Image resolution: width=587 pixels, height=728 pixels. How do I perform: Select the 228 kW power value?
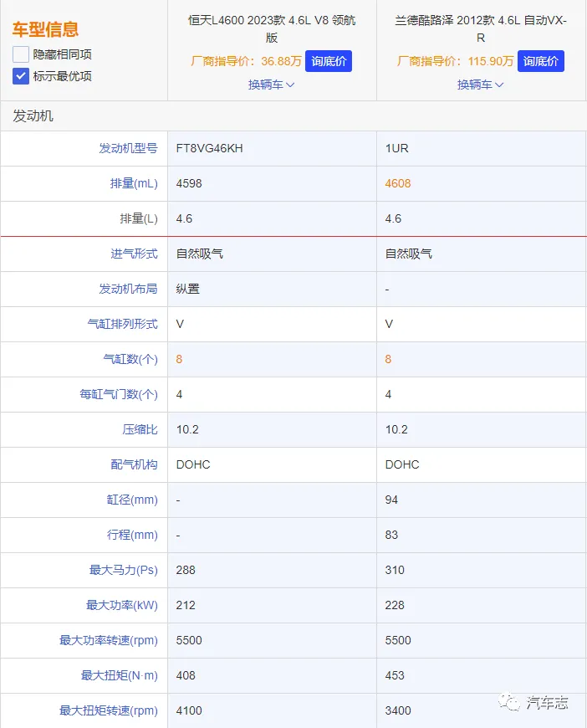tap(395, 605)
